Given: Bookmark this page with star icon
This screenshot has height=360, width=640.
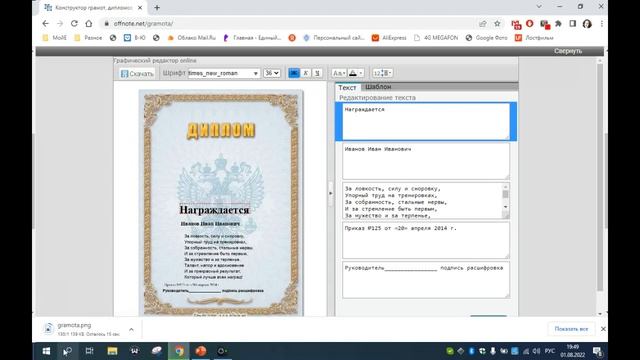Looking at the screenshot, I should click(x=497, y=24).
